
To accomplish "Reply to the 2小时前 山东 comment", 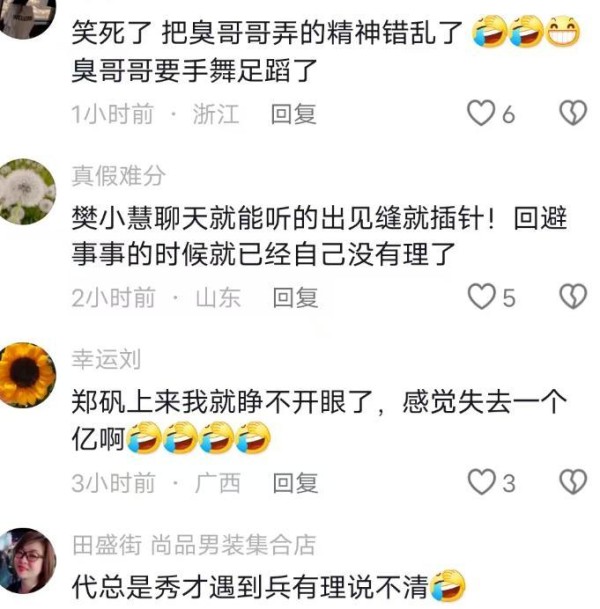I will tap(295, 298).
